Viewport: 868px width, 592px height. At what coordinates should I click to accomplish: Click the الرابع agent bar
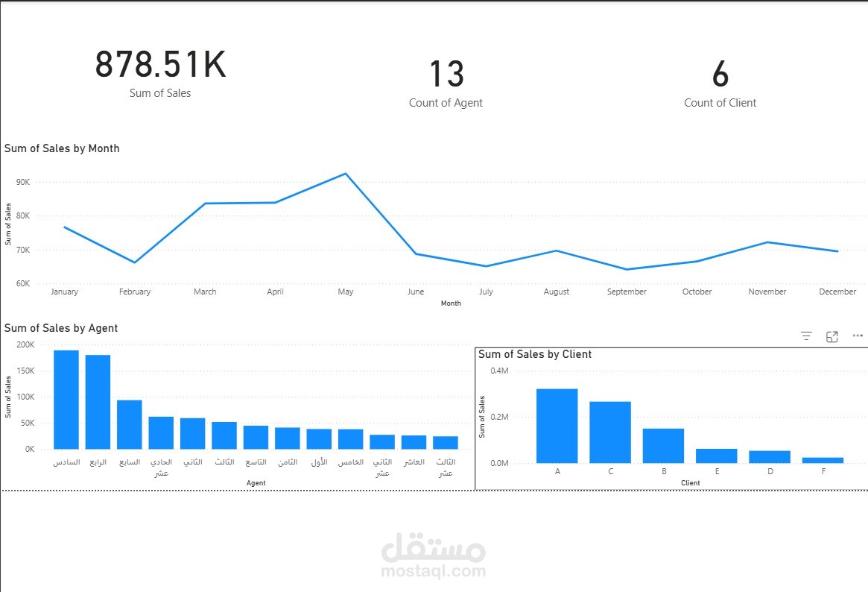(x=98, y=402)
